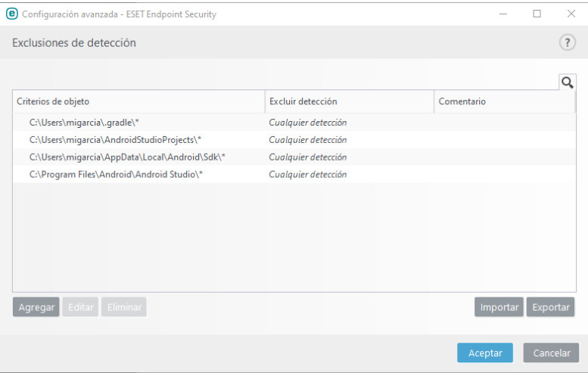Click the search magnifier icon
Image resolution: width=588 pixels, height=373 pixels.
[567, 83]
